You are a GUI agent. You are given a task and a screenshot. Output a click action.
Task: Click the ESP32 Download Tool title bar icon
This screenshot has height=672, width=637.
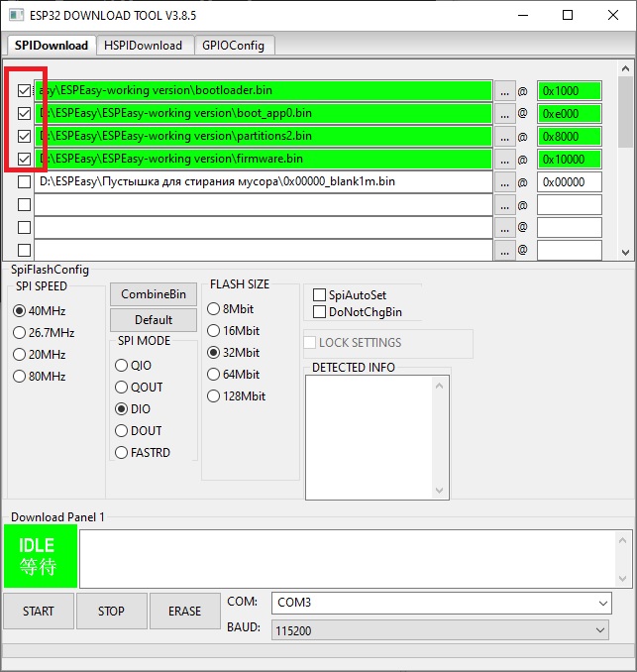(16, 15)
